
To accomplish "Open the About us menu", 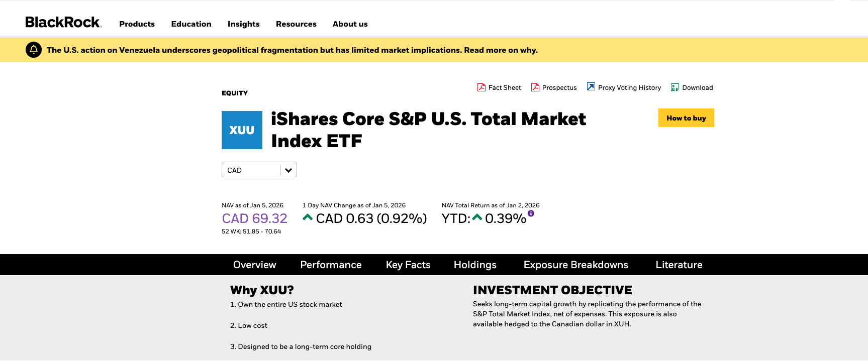I will [350, 24].
